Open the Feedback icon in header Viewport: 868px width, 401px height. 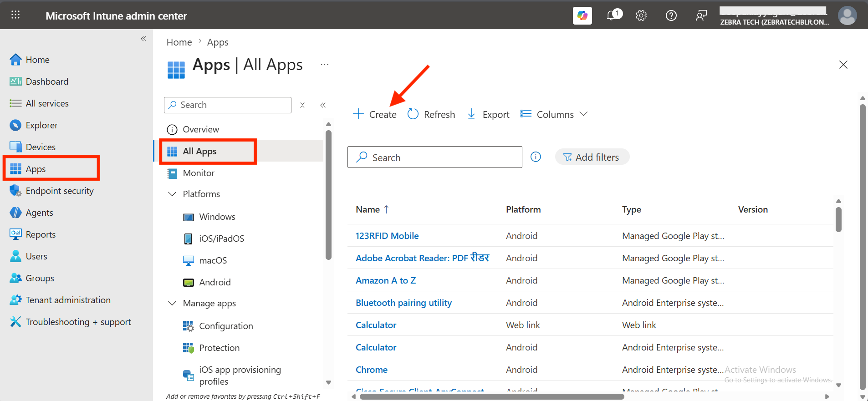[x=701, y=15]
